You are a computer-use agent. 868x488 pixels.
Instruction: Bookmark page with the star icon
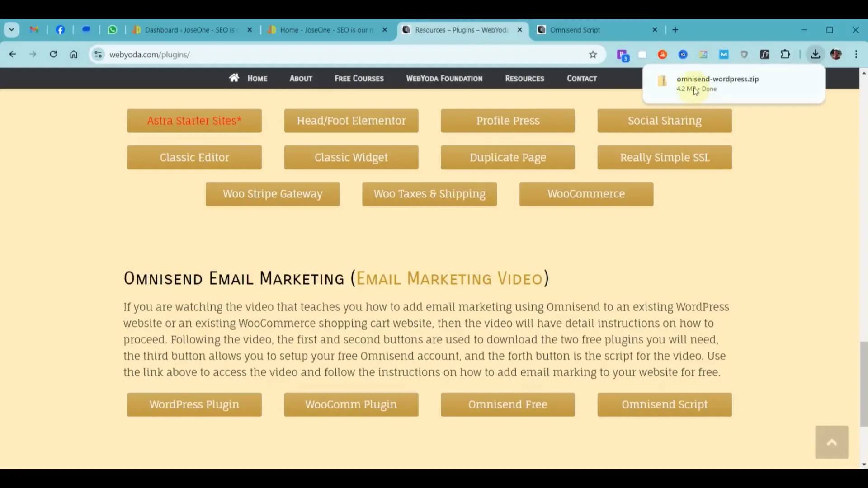(x=593, y=55)
